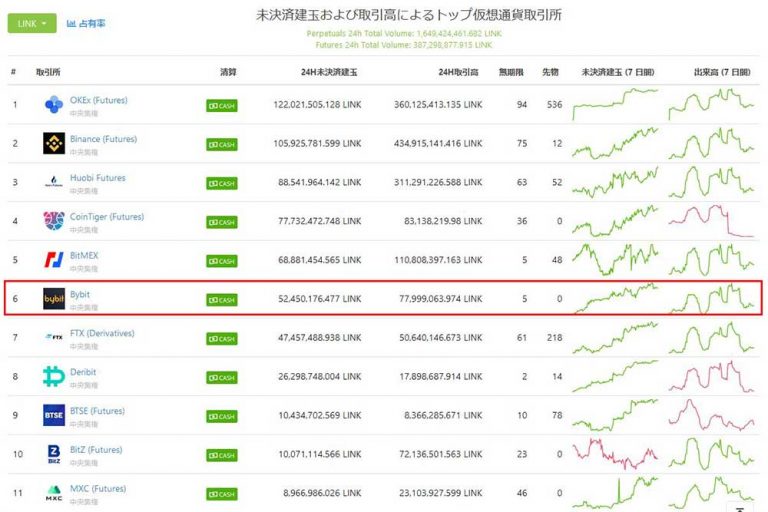Click the Binance logo icon
Screen dimensions: 768x512
[x=54, y=144]
